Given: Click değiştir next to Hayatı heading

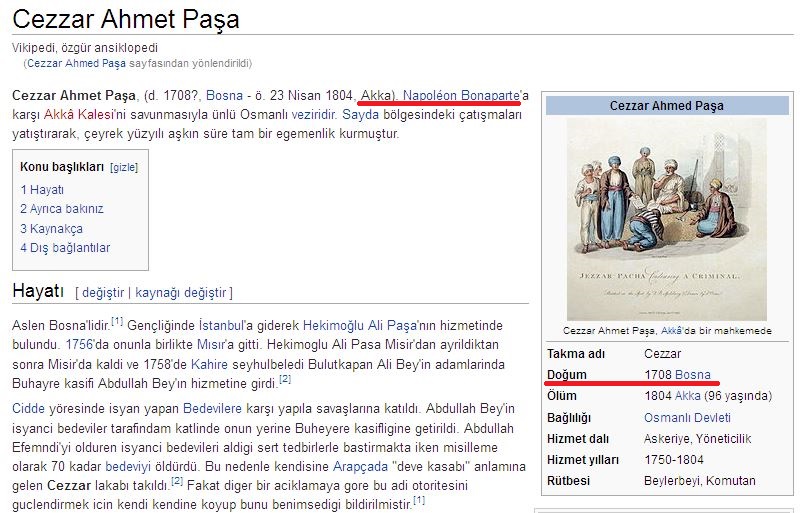Looking at the screenshot, I should (103, 293).
